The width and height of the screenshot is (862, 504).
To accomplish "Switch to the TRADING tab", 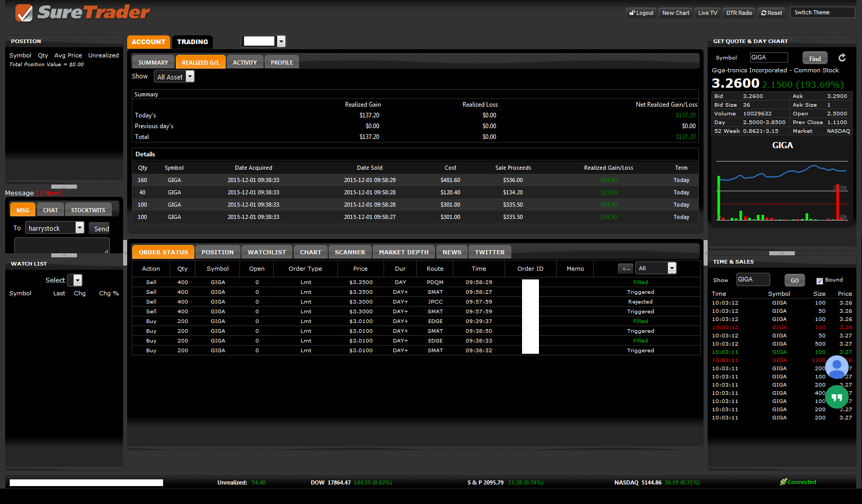I will coord(192,42).
